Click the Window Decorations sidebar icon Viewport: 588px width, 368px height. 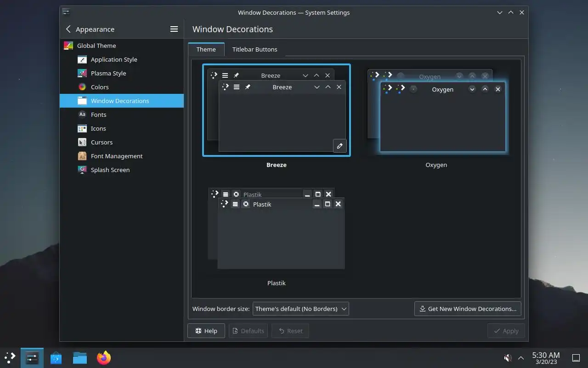click(82, 101)
